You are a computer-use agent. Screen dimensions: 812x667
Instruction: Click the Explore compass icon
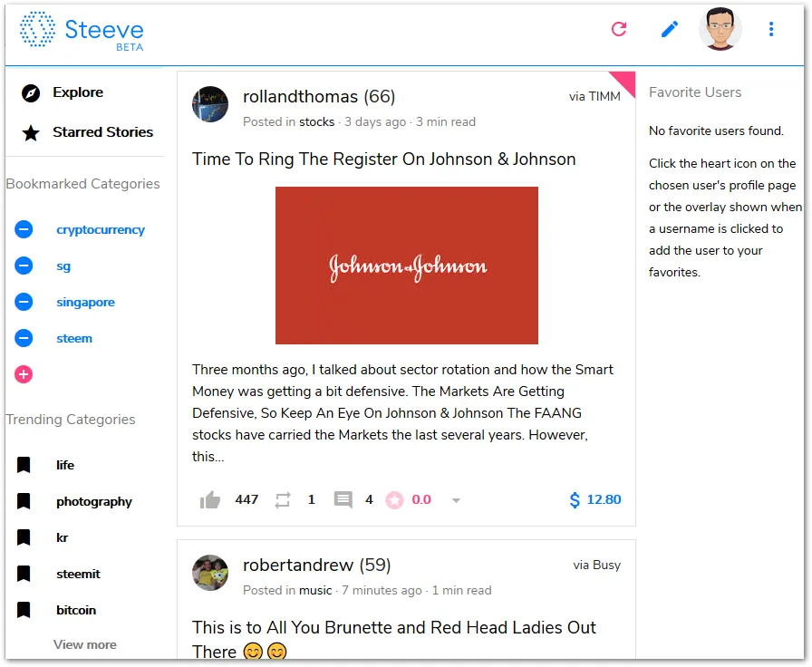click(31, 93)
